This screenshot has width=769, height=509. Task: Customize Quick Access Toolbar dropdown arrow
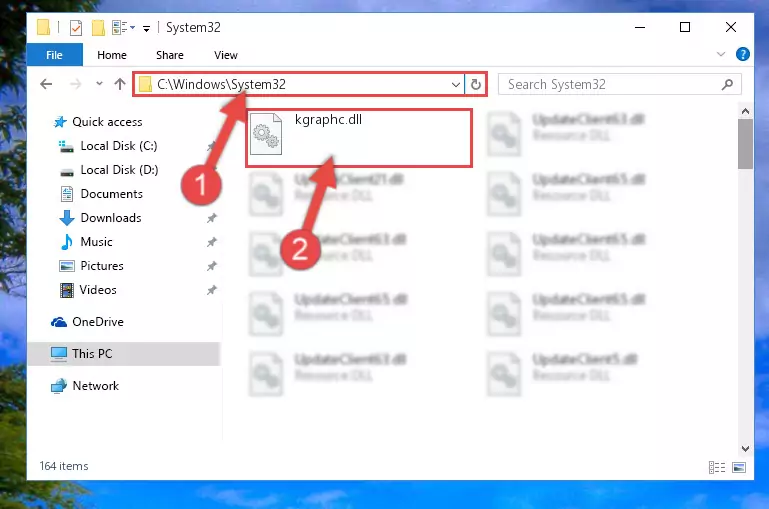pyautogui.click(x=146, y=29)
